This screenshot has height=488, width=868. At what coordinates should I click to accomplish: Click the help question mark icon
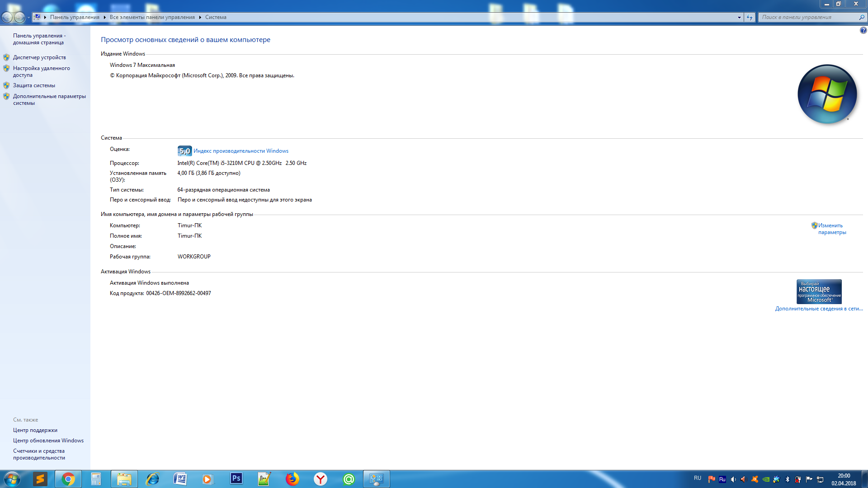863,31
